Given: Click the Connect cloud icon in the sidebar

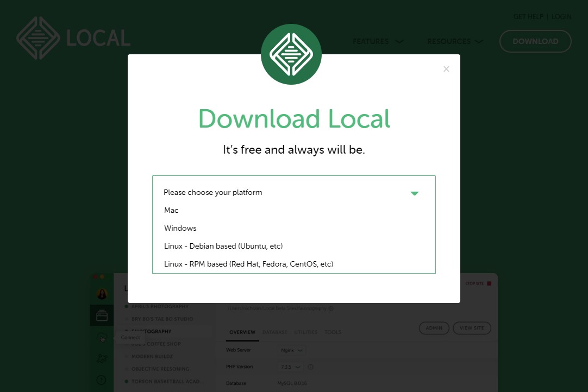Looking at the screenshot, I should (x=102, y=338).
